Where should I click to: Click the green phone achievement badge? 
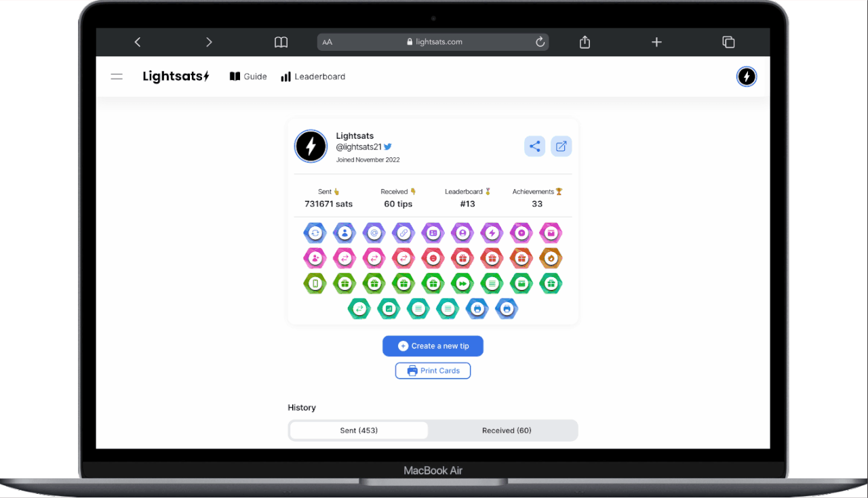click(x=315, y=283)
